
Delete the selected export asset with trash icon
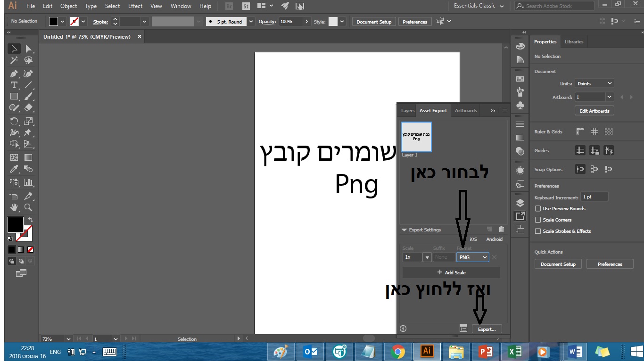(x=501, y=230)
